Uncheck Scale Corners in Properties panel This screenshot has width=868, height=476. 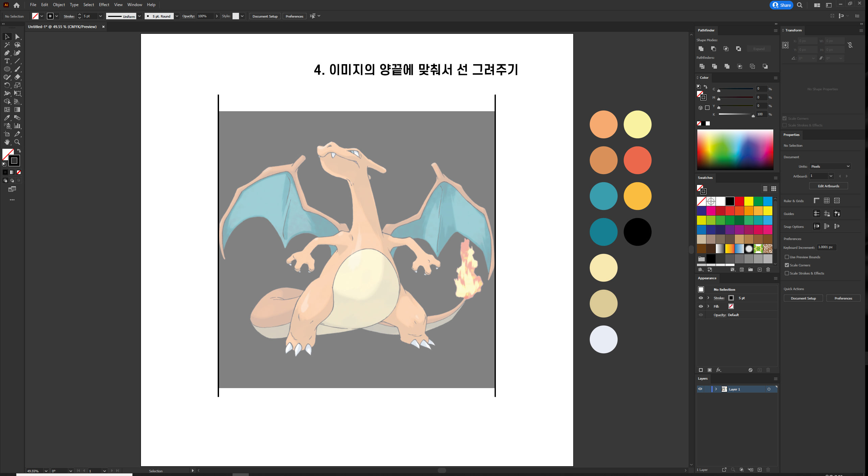click(787, 265)
